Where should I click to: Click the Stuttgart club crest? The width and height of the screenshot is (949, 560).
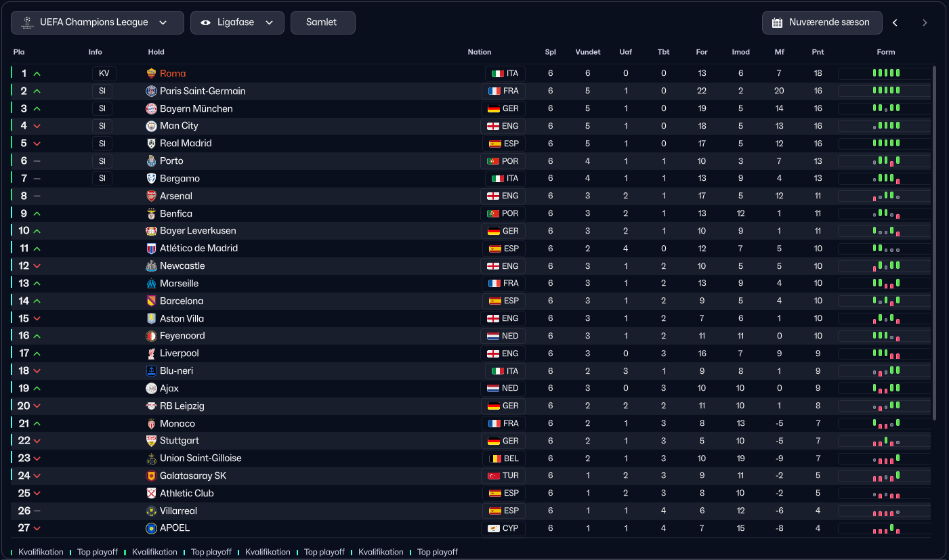point(152,441)
